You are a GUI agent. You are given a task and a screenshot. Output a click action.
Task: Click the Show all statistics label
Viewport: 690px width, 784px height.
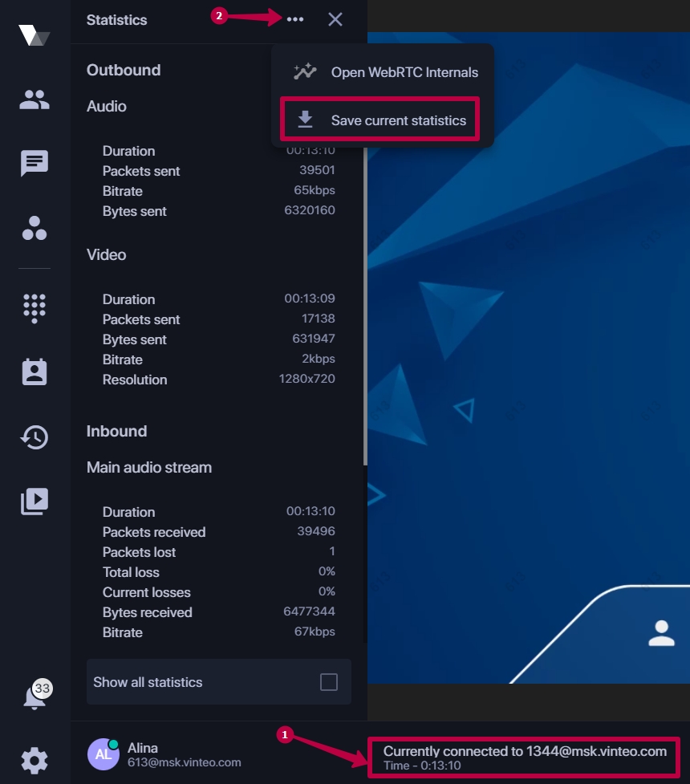tap(148, 682)
